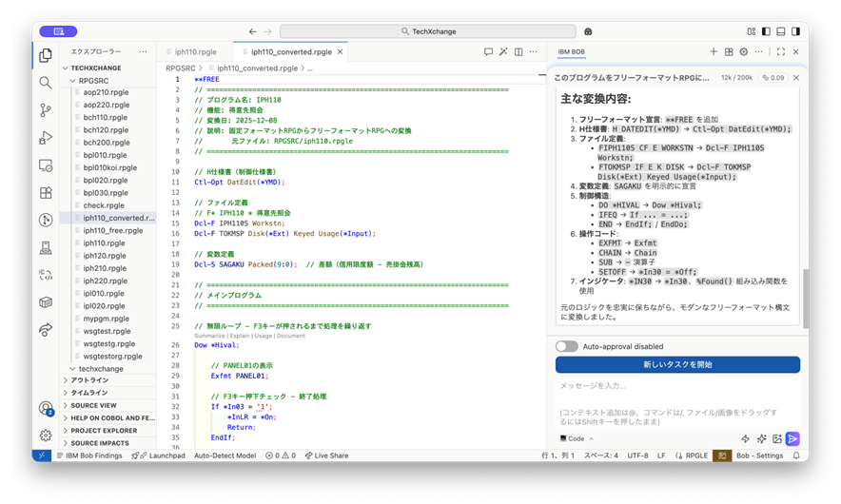Viewport: 841px width, 504px height.
Task: Click the 新しいタスクを開始 button
Action: tap(677, 365)
